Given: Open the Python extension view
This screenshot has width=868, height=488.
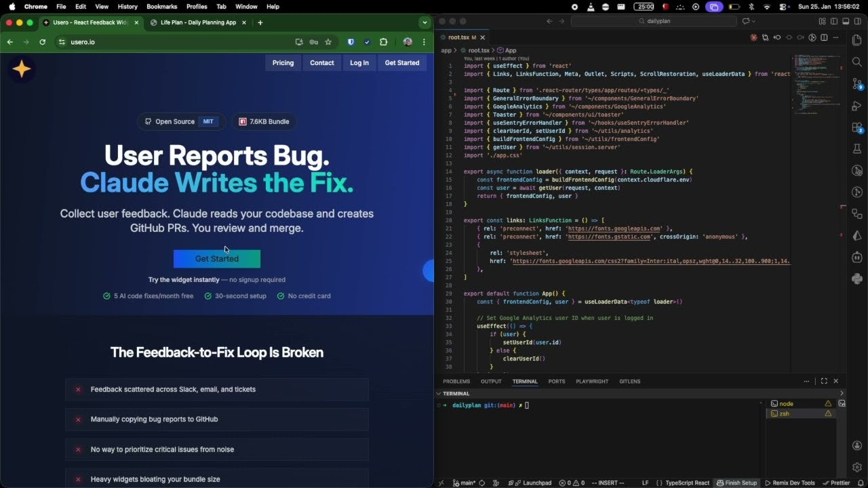Looking at the screenshot, I should (x=857, y=279).
